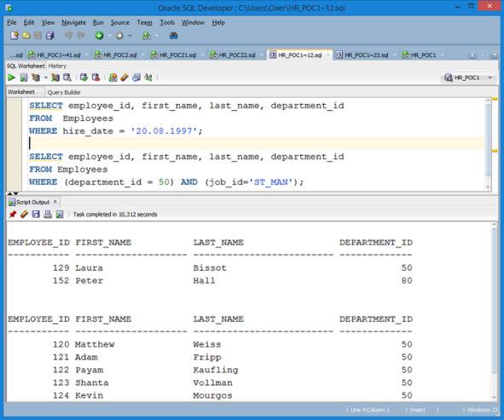Click the run-script icon in Script Output toolbar

point(60,214)
